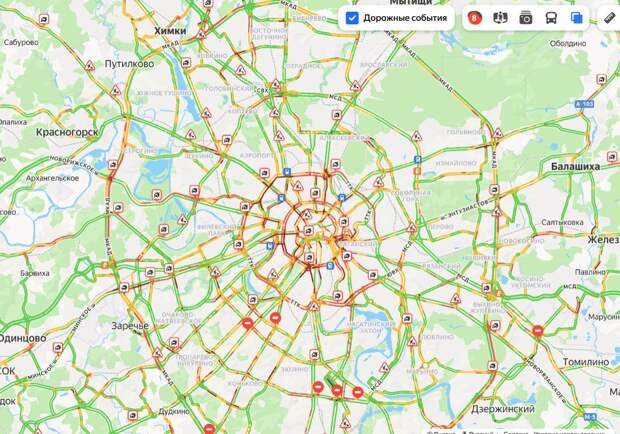Click the Заречье place label

[x=130, y=326]
